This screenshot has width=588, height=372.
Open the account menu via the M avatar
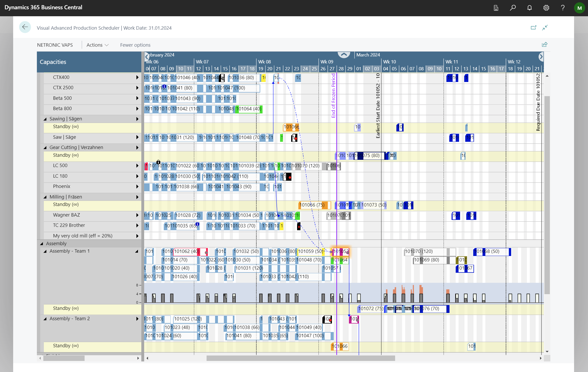579,8
